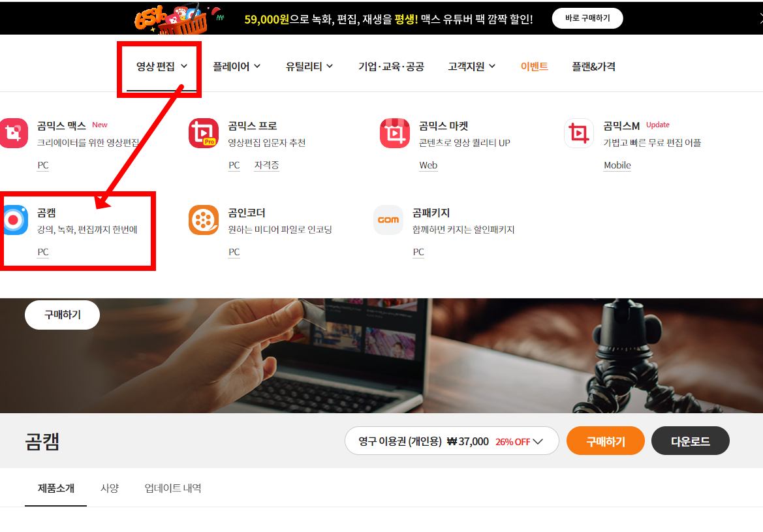Viewport: 763px width, 532px height.
Task: Open the 이벤트 menu item
Action: 535,66
